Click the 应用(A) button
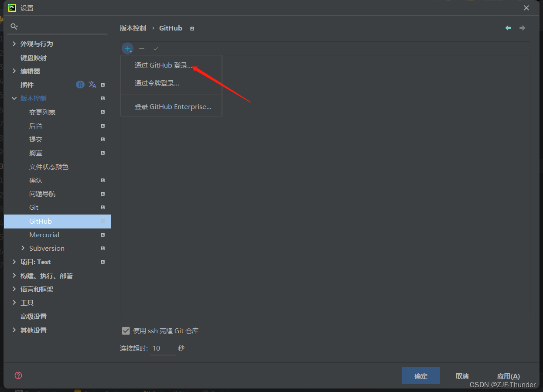This screenshot has height=392, width=543. (509, 376)
